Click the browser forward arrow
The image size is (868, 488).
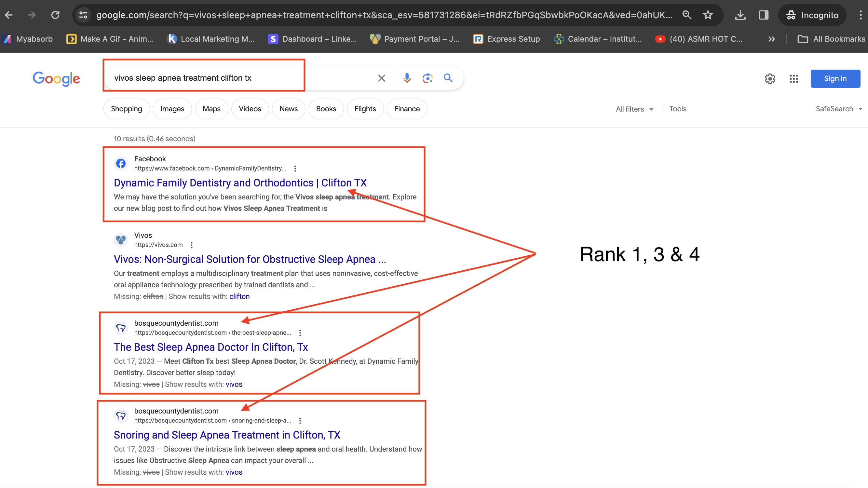pyautogui.click(x=32, y=15)
